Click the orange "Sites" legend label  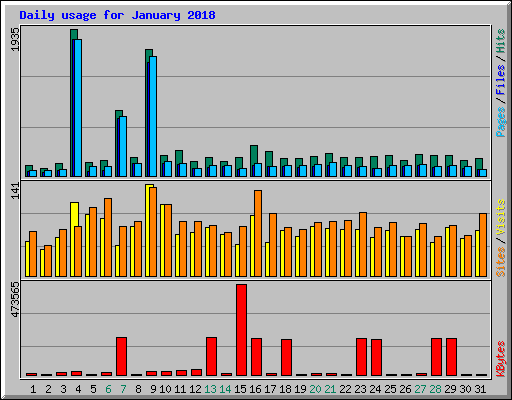click(x=500, y=262)
